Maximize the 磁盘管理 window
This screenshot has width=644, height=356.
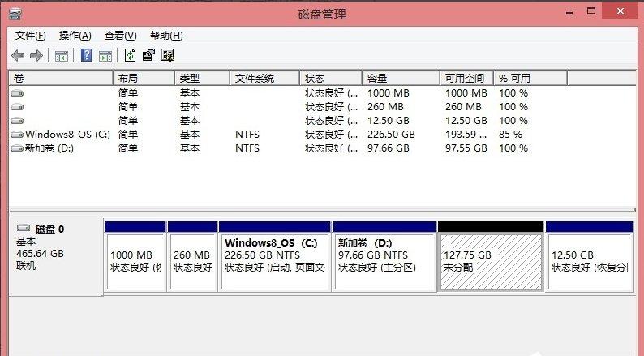point(591,11)
